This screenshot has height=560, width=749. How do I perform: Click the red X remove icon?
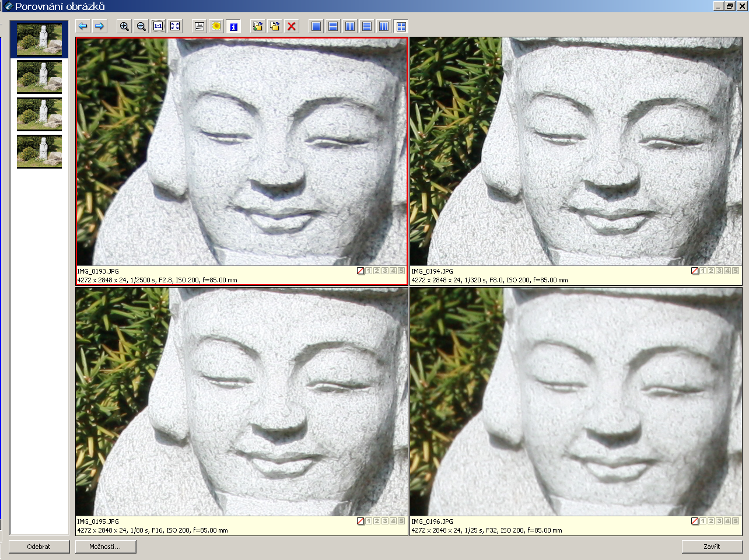coord(292,26)
